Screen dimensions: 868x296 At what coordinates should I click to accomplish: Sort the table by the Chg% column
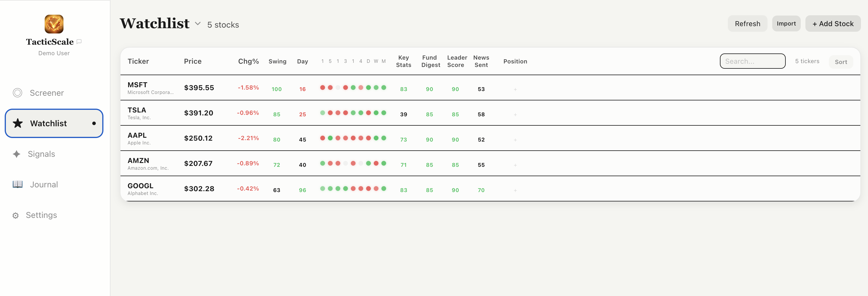pos(248,61)
